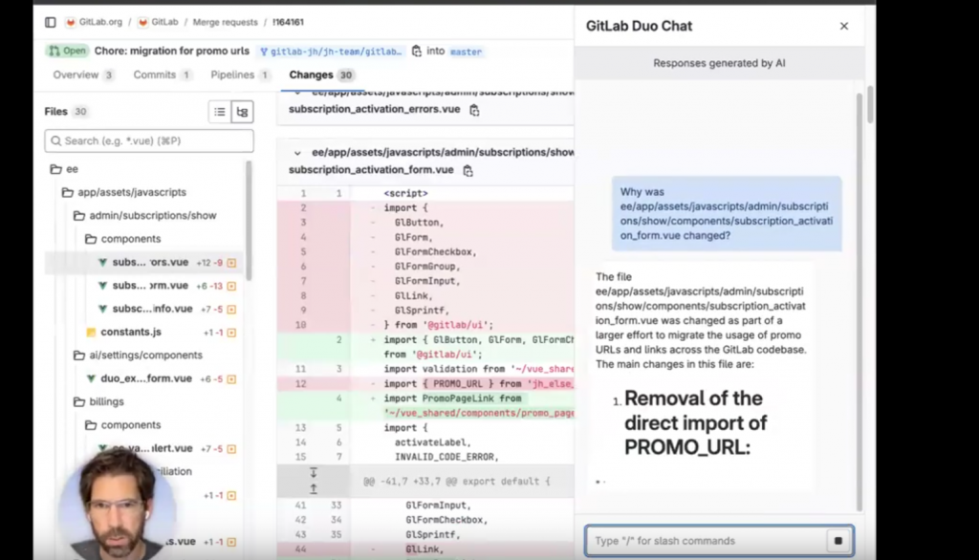Image resolution: width=979 pixels, height=560 pixels.
Task: Click the Vue icon of subsc...info.vue
Action: [x=102, y=309]
